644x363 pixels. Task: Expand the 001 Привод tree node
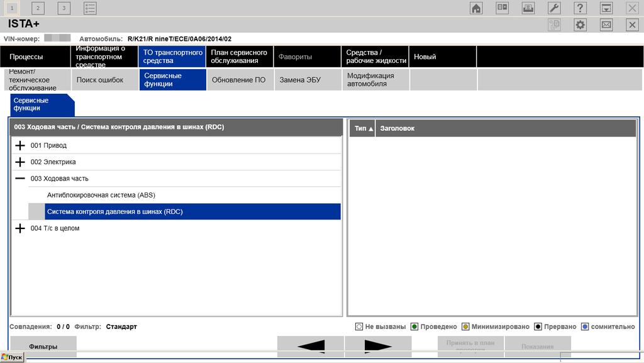(x=20, y=145)
